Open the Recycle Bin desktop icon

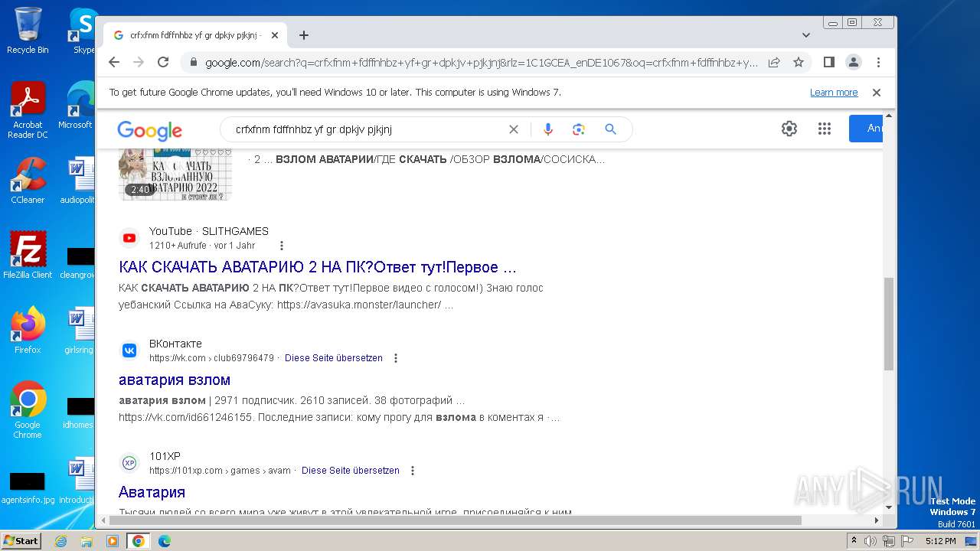(x=28, y=31)
